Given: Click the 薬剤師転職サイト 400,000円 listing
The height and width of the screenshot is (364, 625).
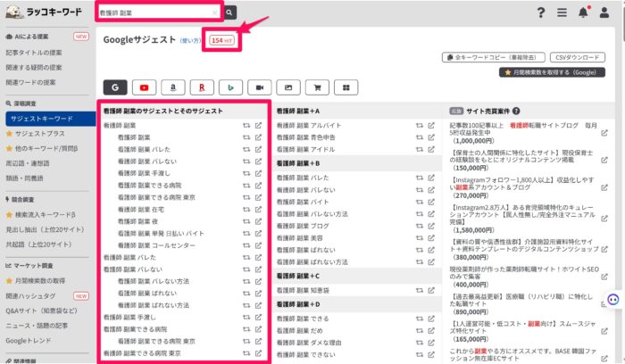Looking at the screenshot, I should point(524,277).
